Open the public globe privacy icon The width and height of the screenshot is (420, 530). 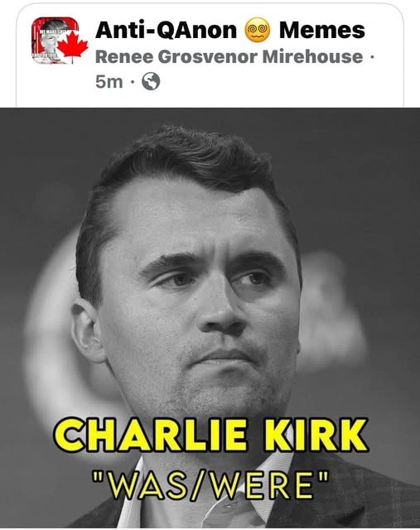point(151,81)
